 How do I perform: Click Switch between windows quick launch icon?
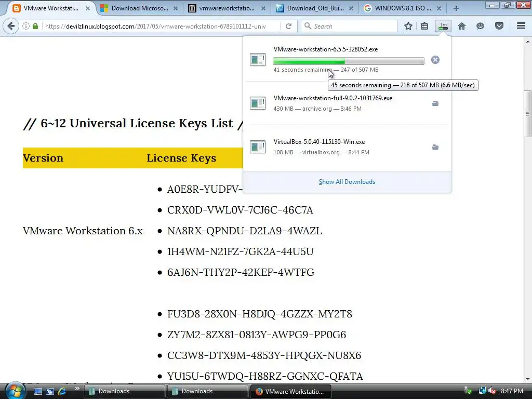coord(50,391)
